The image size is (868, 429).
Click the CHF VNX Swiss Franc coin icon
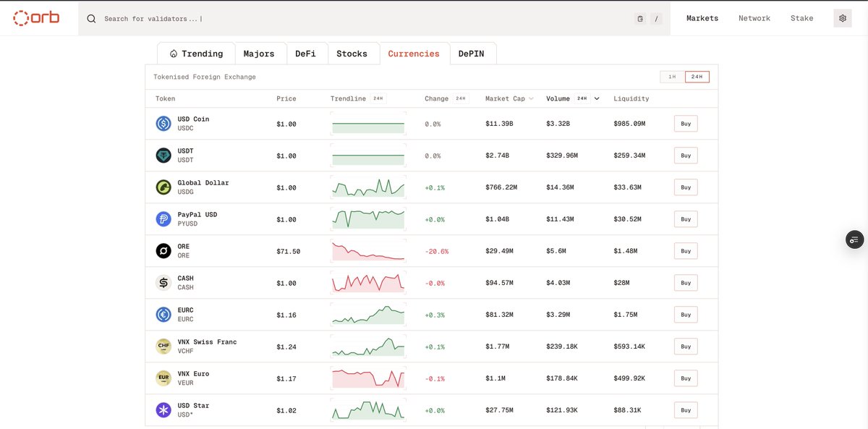point(163,346)
